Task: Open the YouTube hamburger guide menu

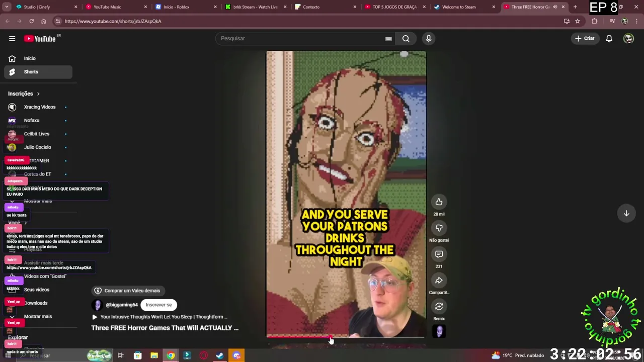Action: (12, 38)
